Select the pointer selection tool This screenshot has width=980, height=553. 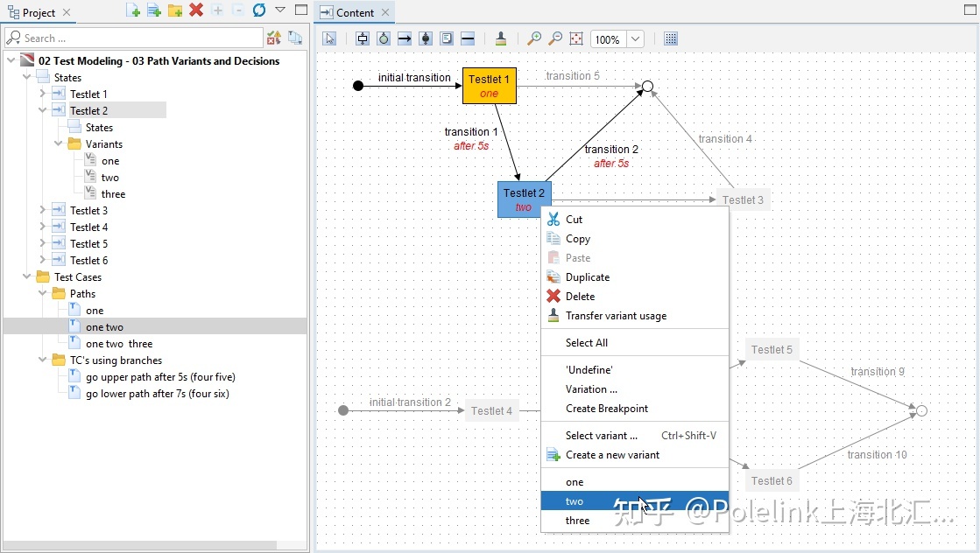(329, 38)
